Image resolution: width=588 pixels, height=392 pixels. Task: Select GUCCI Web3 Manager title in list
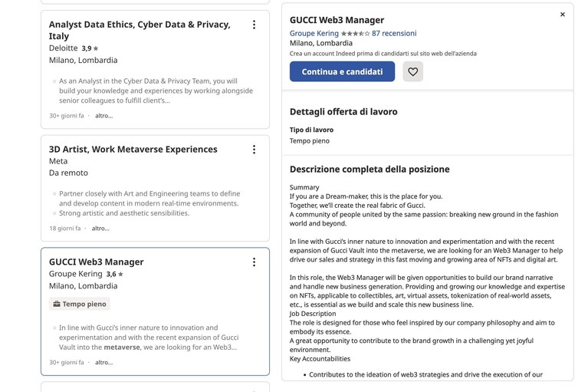tap(97, 262)
